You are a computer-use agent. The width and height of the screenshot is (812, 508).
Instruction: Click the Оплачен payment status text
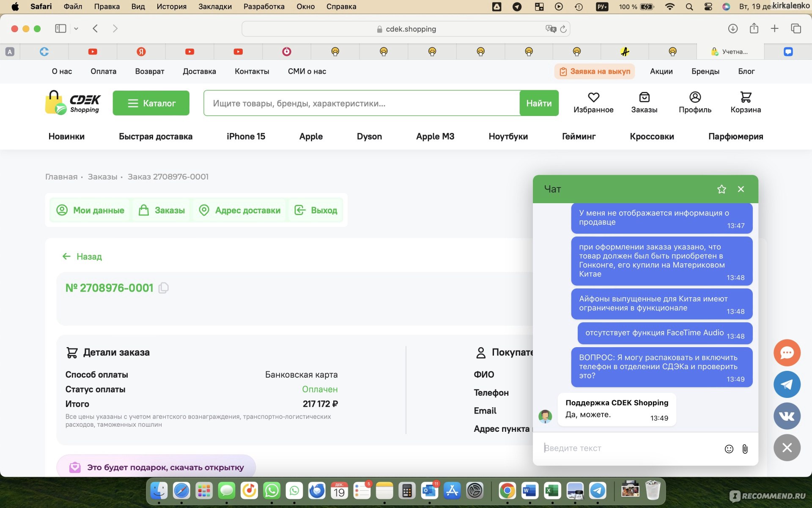(x=320, y=389)
